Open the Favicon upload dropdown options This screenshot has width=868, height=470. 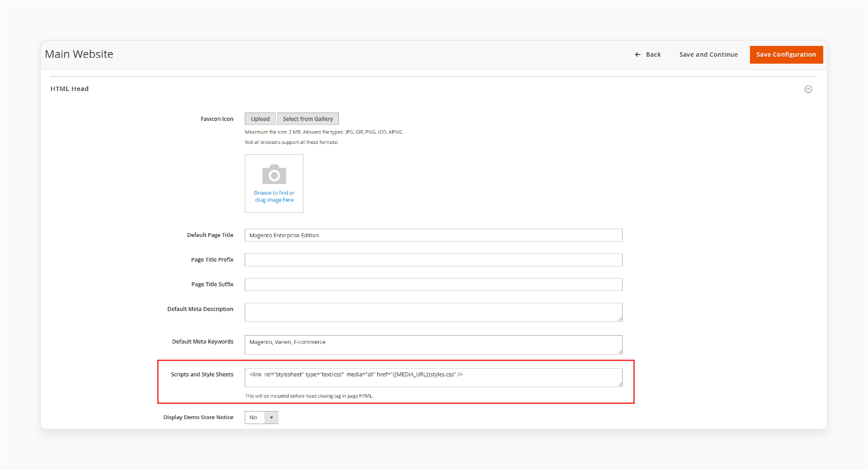(260, 119)
